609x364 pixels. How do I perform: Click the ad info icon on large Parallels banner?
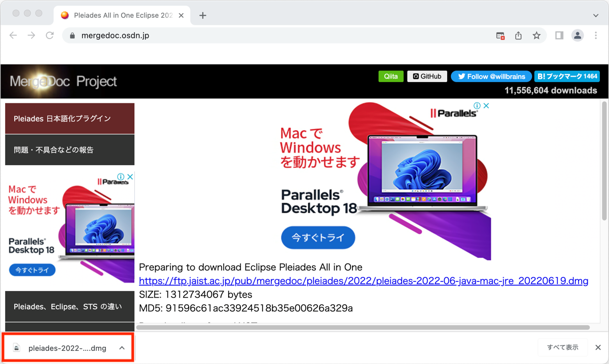[477, 106]
